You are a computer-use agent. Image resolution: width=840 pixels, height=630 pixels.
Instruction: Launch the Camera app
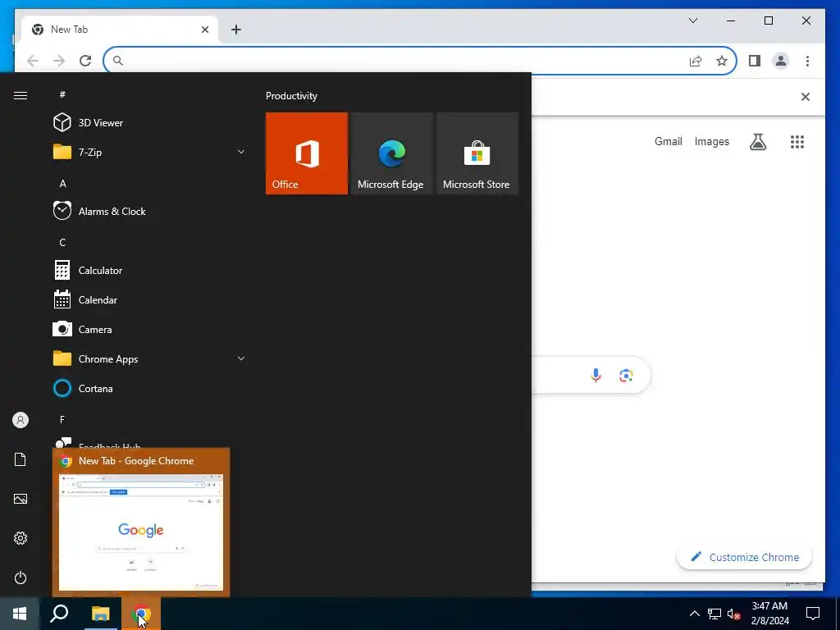click(150, 329)
